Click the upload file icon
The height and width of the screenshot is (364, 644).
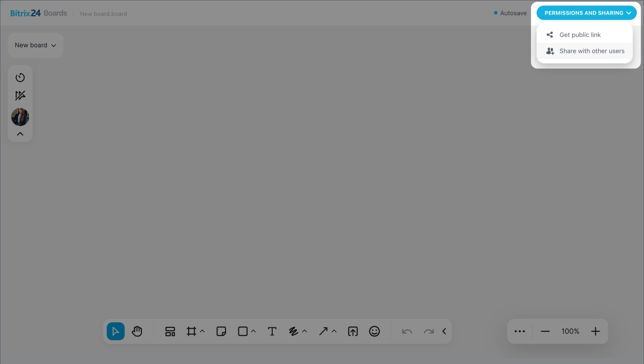pos(353,331)
